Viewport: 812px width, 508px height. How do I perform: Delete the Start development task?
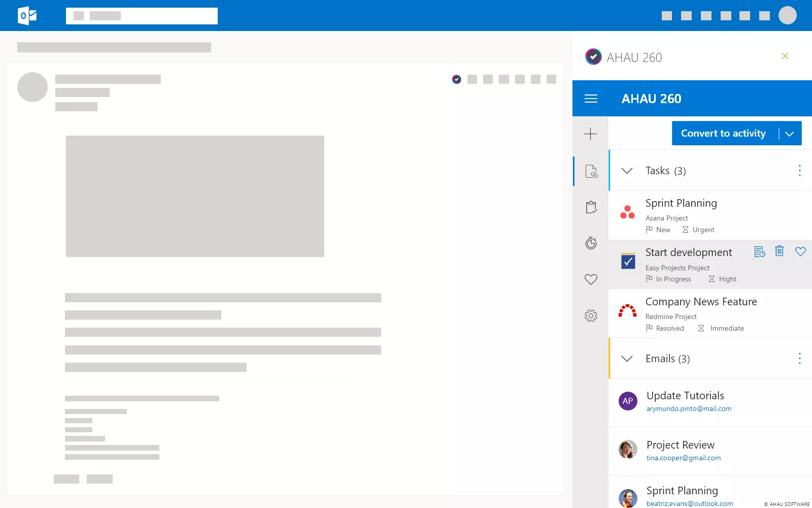780,251
